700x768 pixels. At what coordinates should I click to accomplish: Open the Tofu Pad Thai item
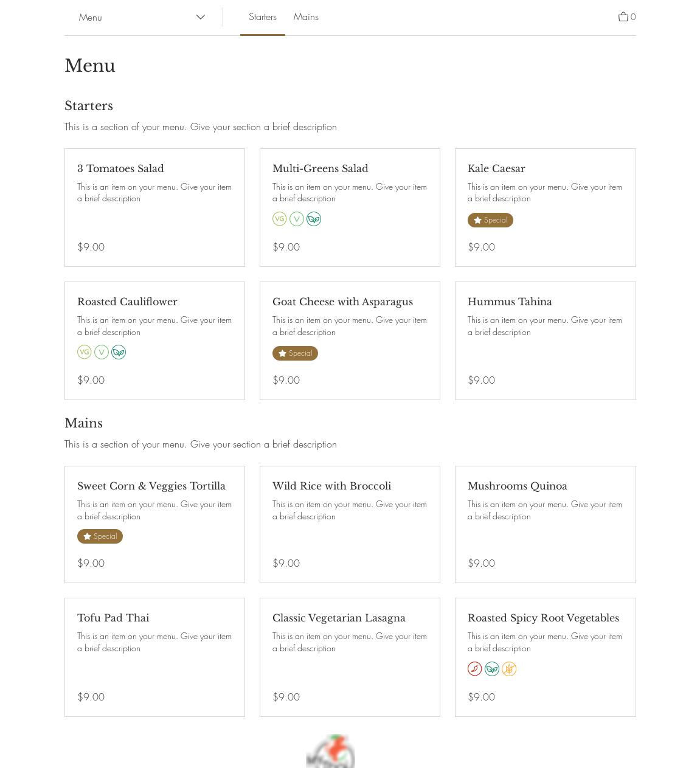pyautogui.click(x=113, y=618)
